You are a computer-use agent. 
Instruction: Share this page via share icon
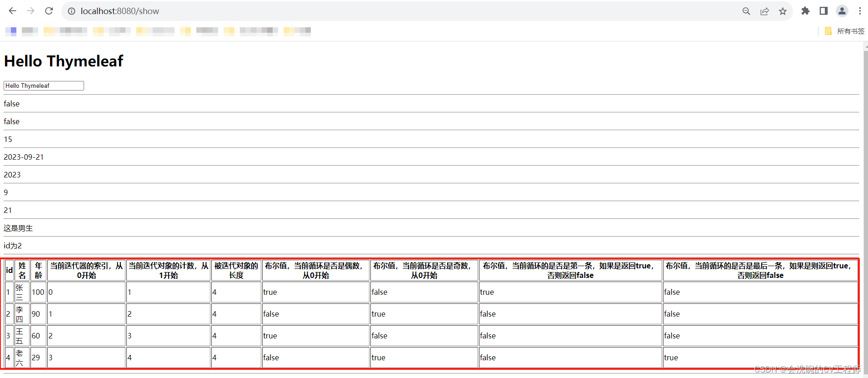tap(764, 11)
